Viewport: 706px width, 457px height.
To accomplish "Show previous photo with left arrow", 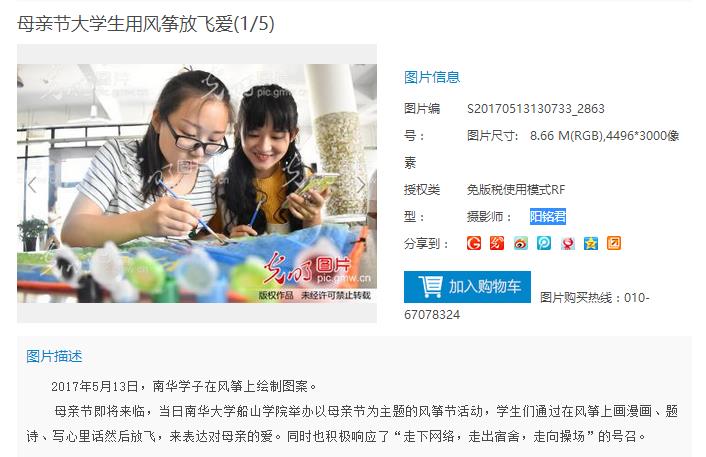I will (x=32, y=184).
